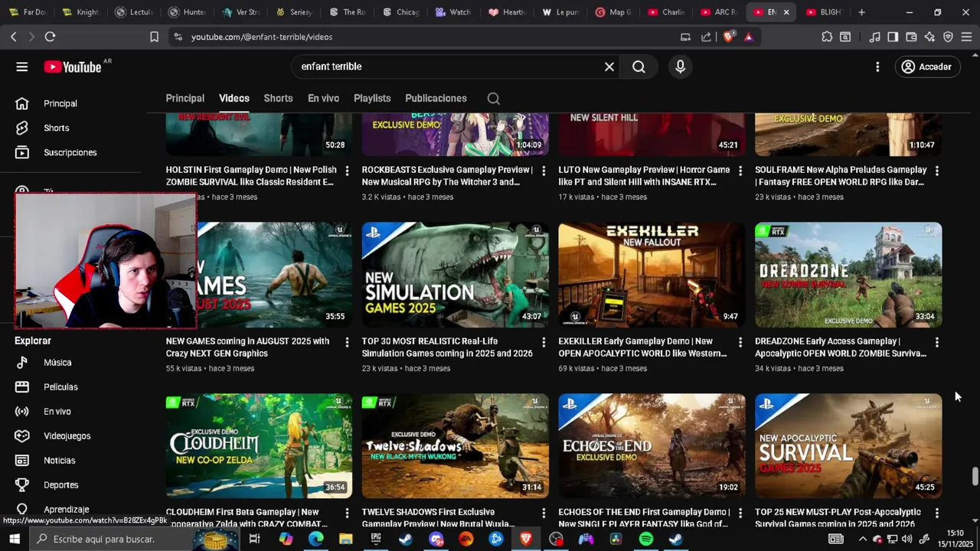
Task: Open YouTube settings three-dot menu
Action: [877, 67]
